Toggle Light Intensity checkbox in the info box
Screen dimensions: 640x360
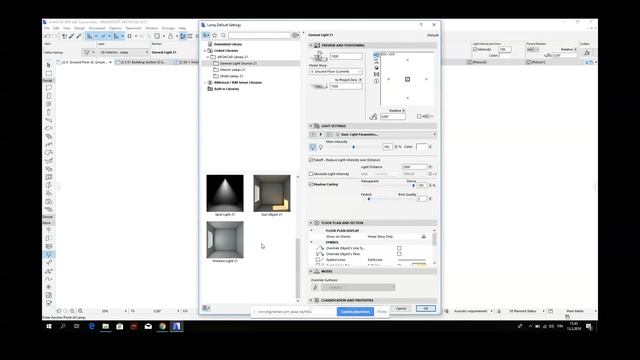click(x=475, y=49)
